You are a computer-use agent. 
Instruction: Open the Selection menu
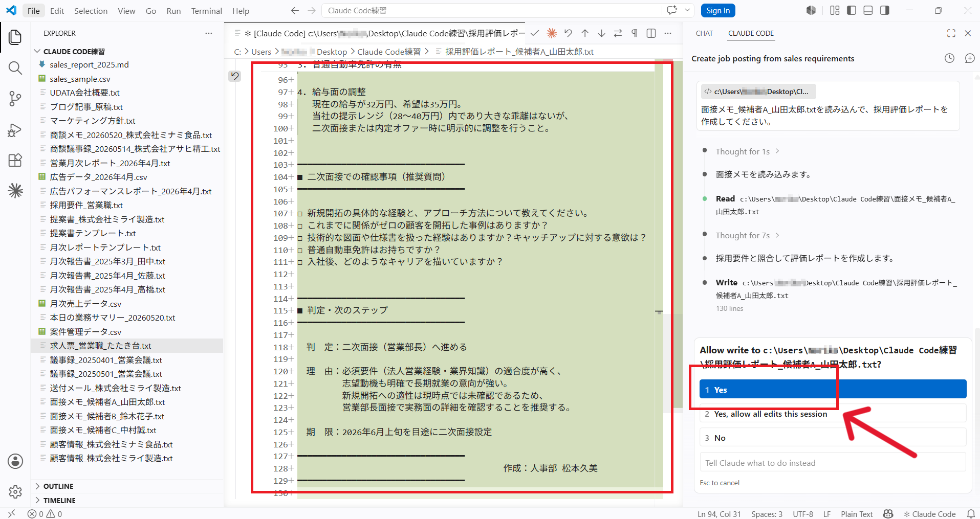(x=91, y=11)
